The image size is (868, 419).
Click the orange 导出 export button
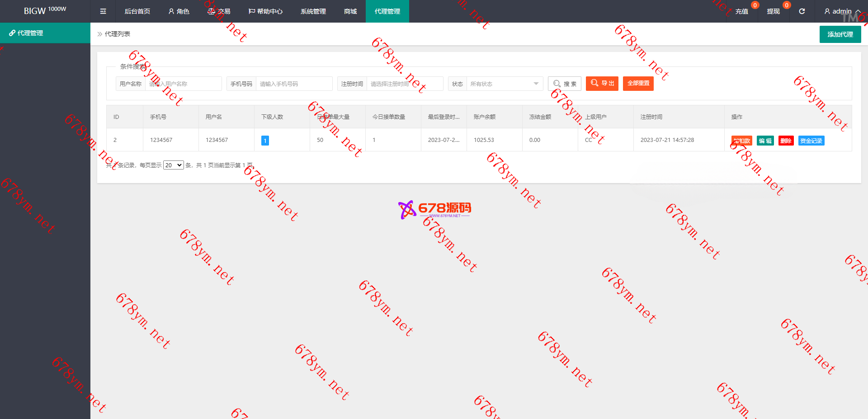602,83
